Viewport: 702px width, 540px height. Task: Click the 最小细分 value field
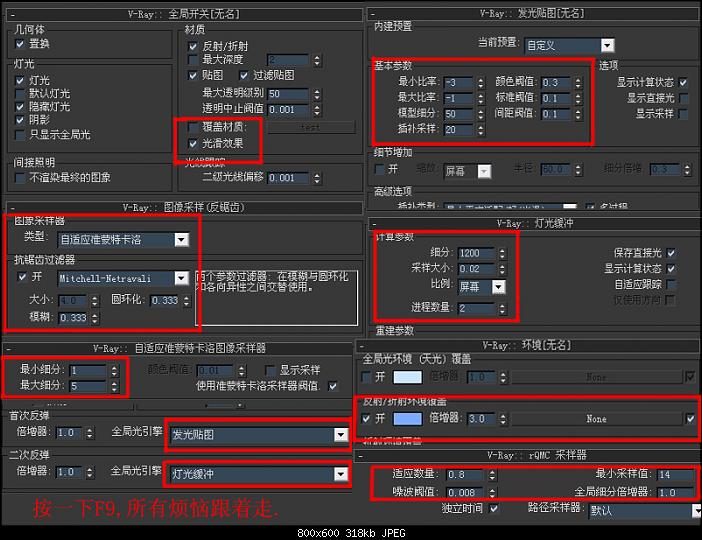point(88,370)
